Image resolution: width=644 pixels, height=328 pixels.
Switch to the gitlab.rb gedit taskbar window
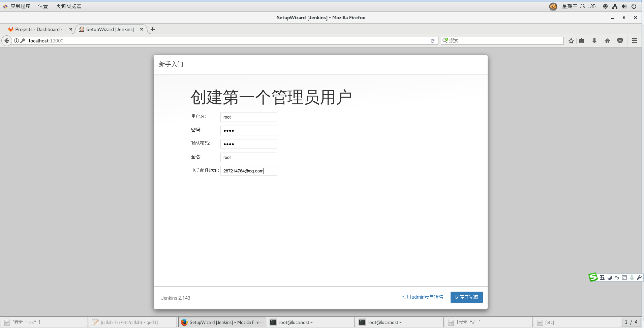(133, 322)
